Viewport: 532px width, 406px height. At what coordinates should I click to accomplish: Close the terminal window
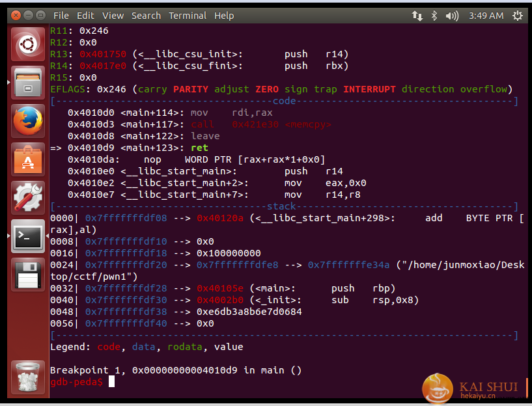(x=16, y=15)
